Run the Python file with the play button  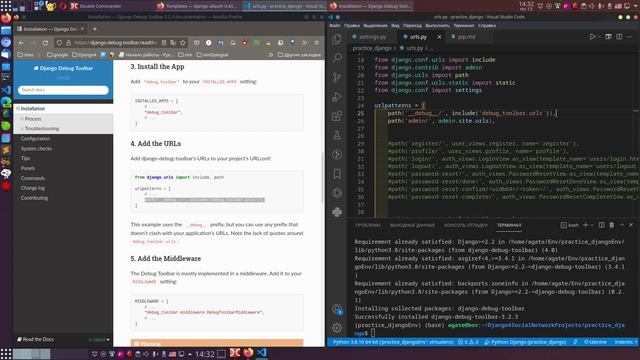[x=592, y=37]
